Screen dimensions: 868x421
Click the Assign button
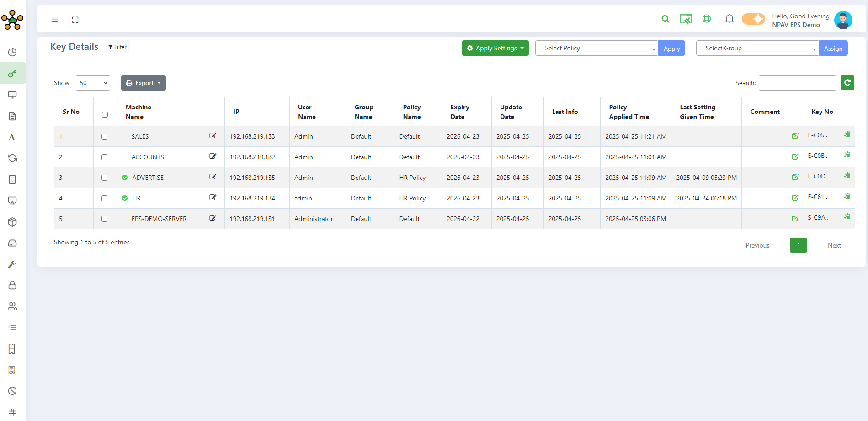tap(833, 49)
